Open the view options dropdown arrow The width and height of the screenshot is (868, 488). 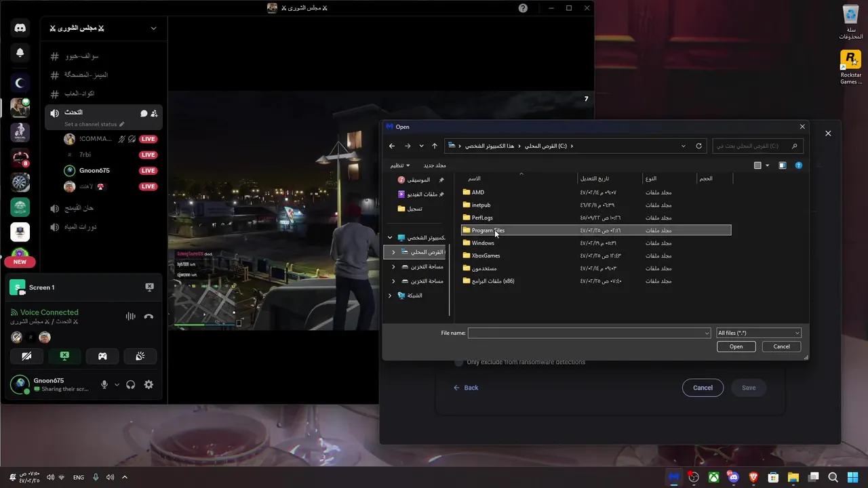tap(767, 165)
